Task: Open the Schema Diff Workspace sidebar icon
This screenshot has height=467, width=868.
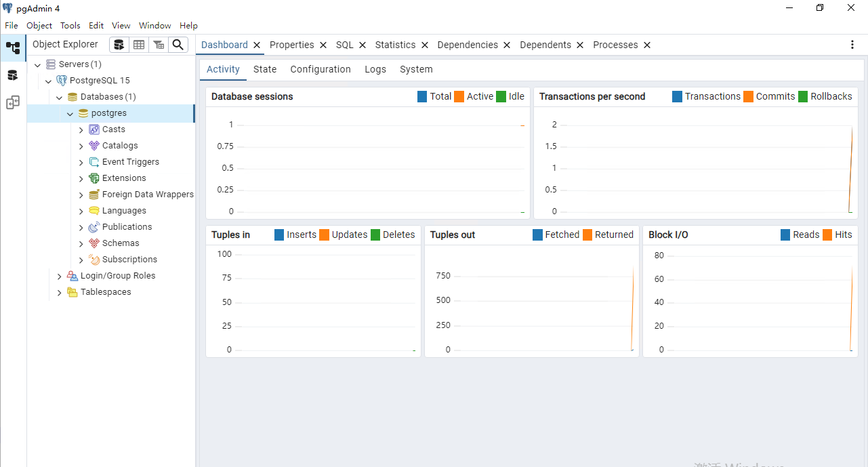Action: click(13, 102)
